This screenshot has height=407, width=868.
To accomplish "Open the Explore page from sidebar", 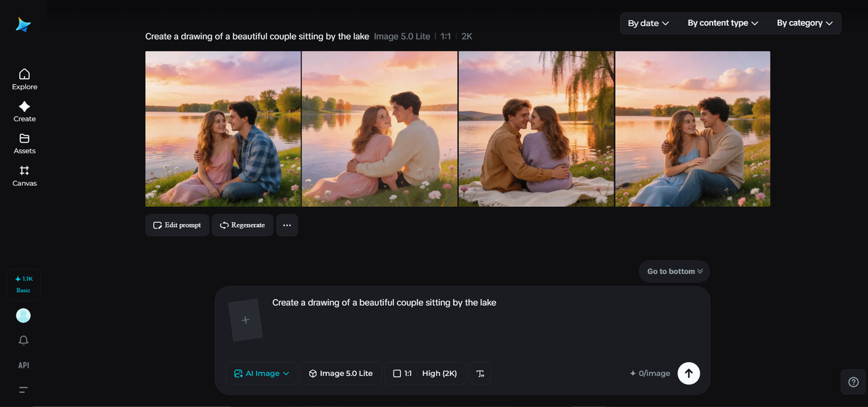I will coord(24,79).
